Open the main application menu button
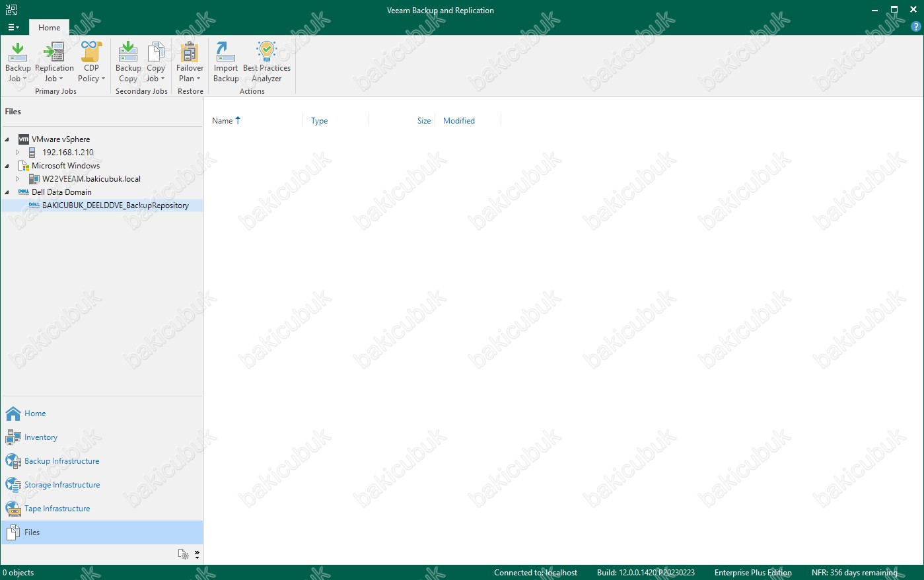The width and height of the screenshot is (924, 580). click(x=13, y=27)
